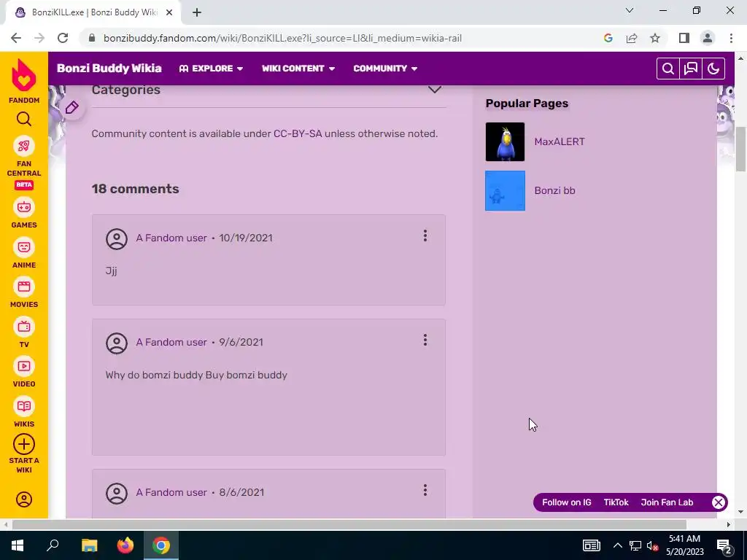
Task: Go back to previous page
Action: (16, 38)
